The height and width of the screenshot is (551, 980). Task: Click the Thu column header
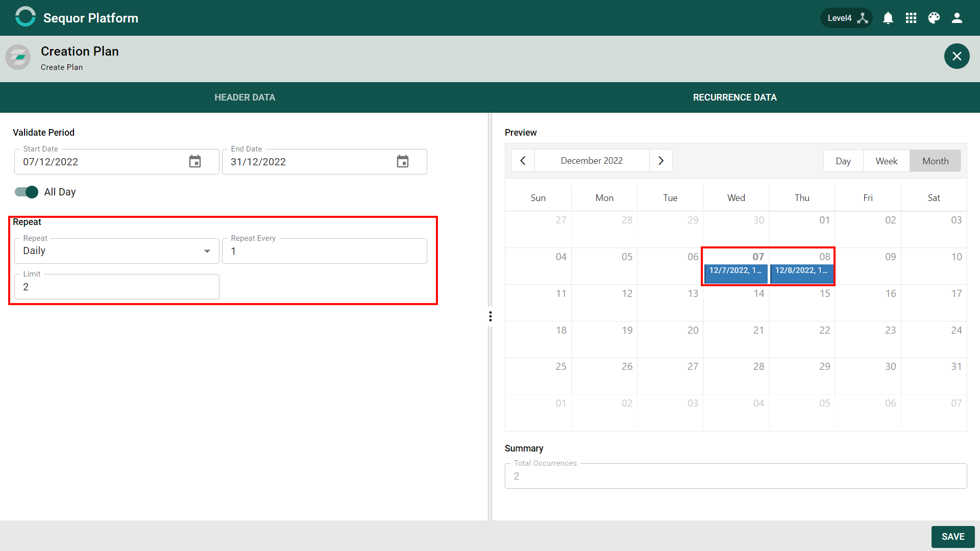(802, 197)
